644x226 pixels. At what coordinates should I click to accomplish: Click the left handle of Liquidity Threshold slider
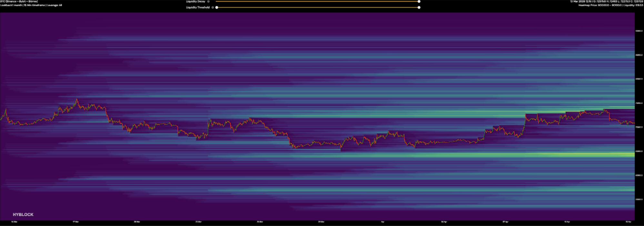pyautogui.click(x=216, y=7)
